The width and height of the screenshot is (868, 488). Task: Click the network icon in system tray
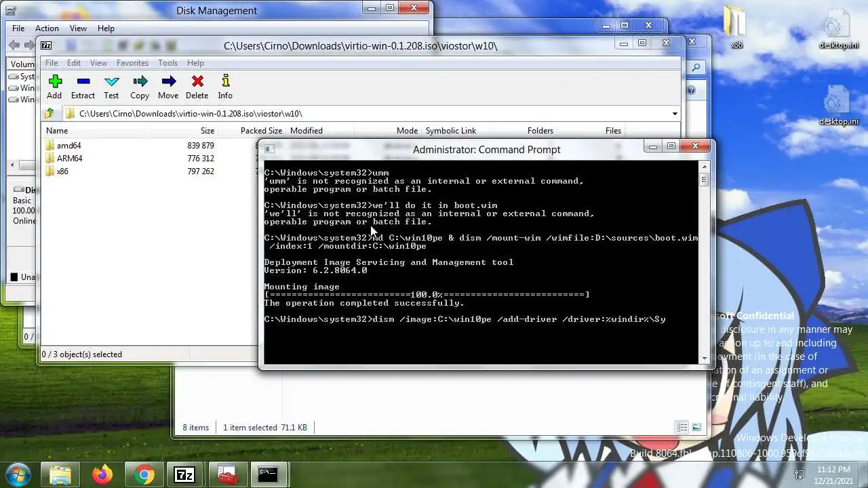click(800, 474)
